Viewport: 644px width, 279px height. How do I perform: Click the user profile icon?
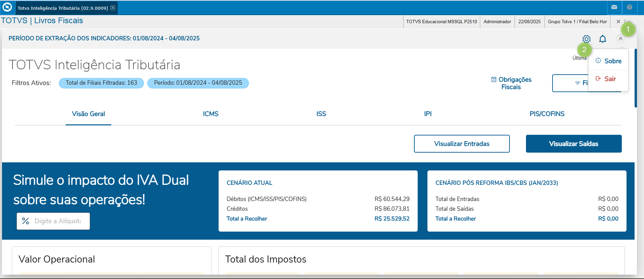pyautogui.click(x=620, y=39)
